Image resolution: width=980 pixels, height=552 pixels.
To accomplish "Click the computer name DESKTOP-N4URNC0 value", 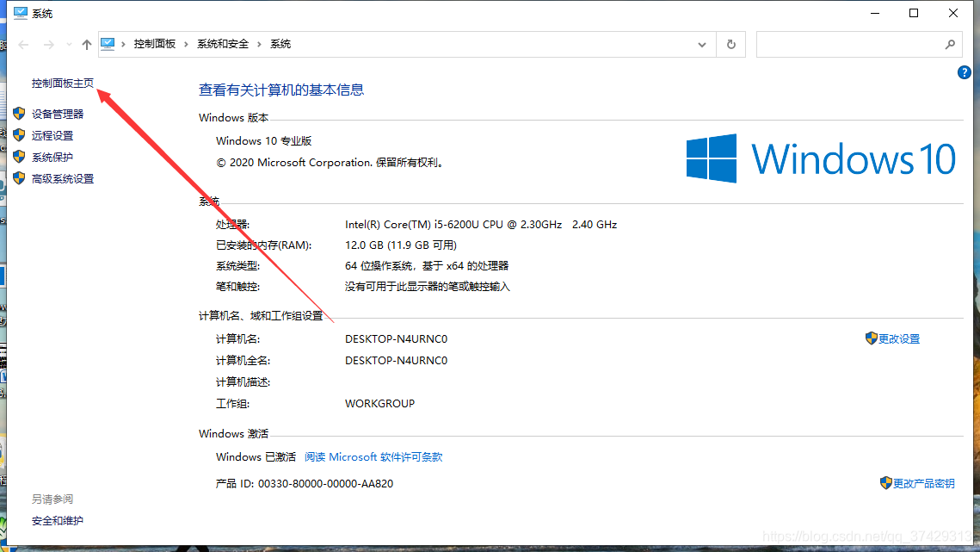I will coord(397,339).
